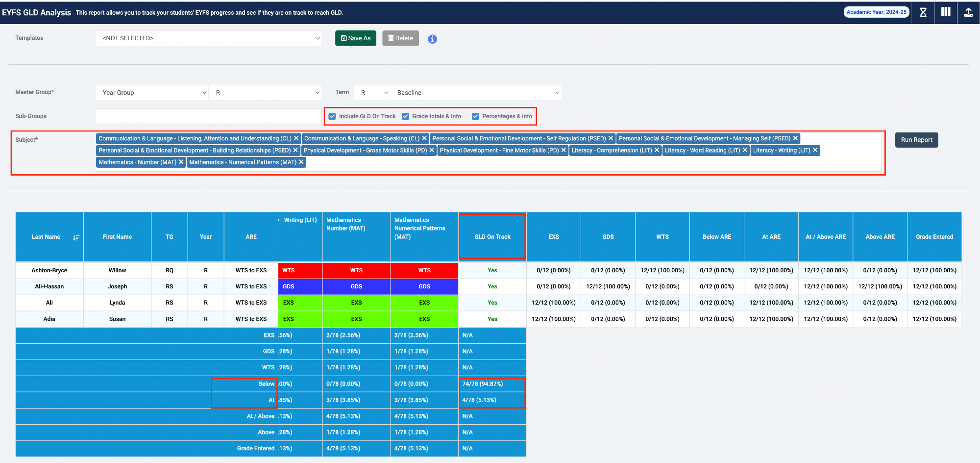This screenshot has width=980, height=463.
Task: Click the ARE column header
Action: [x=251, y=237]
